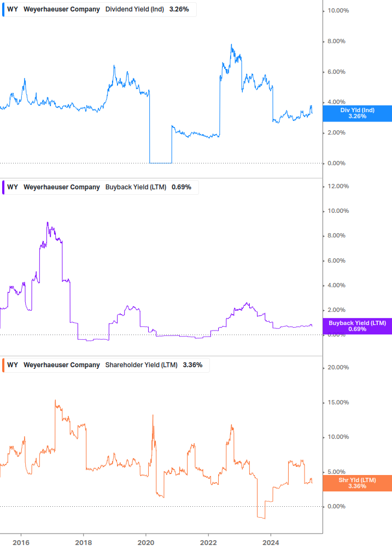Click the 6.00% tick on buyback yield axis
392x550 pixels.
(x=336, y=260)
